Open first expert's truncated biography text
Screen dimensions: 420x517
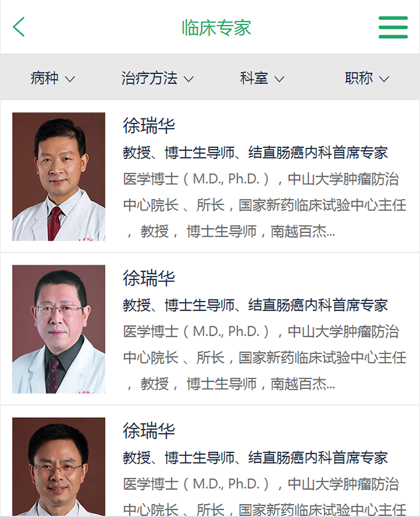point(264,205)
